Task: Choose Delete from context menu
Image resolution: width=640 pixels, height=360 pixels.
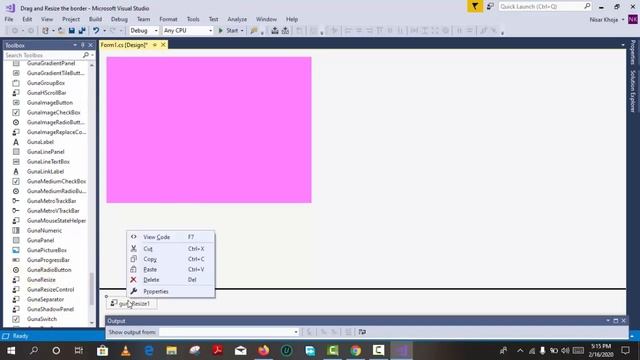Action: (x=171, y=280)
